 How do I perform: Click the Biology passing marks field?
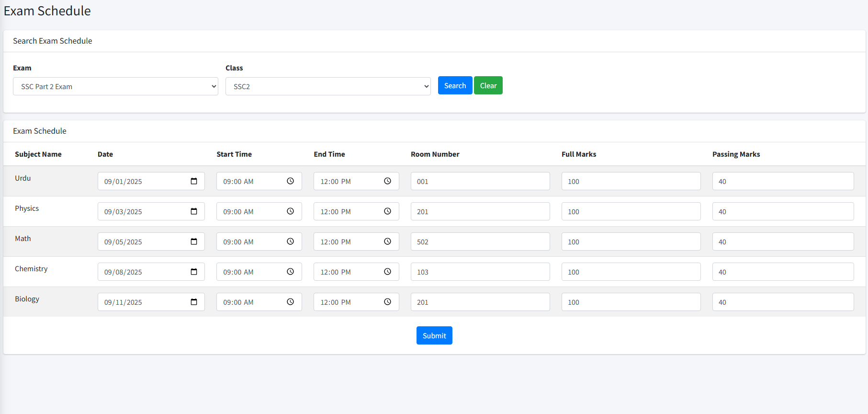click(x=782, y=302)
